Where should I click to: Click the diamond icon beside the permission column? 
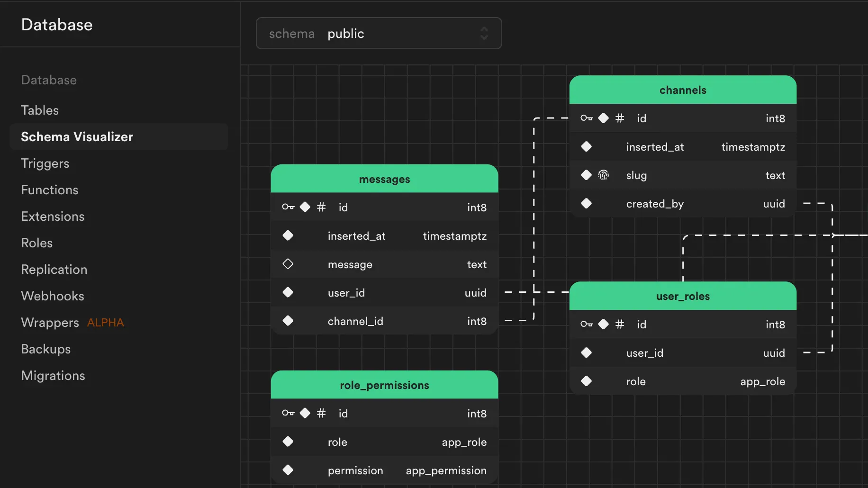(288, 470)
